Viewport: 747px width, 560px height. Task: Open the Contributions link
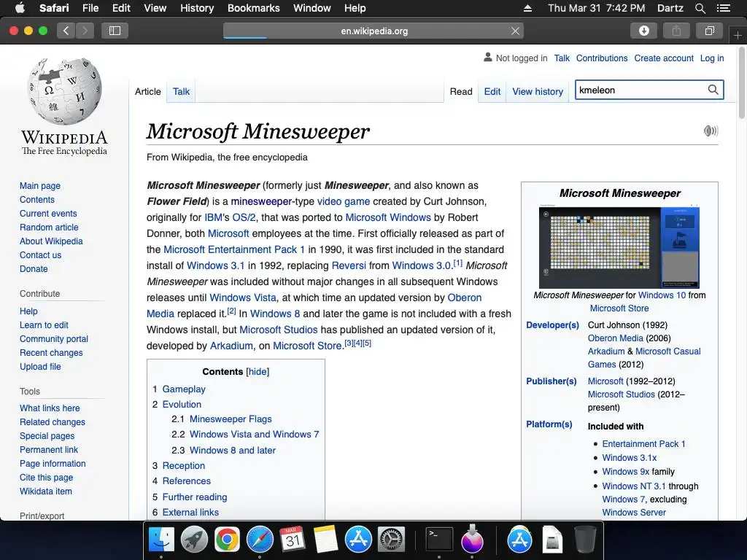coord(602,58)
